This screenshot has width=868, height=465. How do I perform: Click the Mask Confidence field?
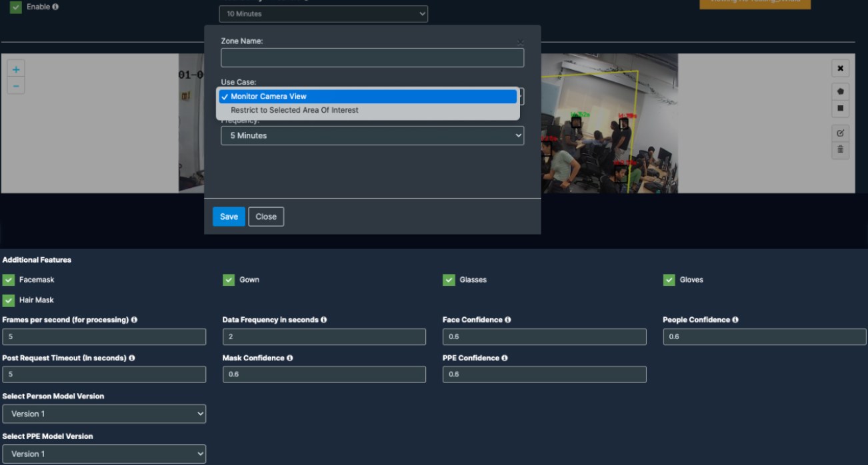pyautogui.click(x=324, y=374)
